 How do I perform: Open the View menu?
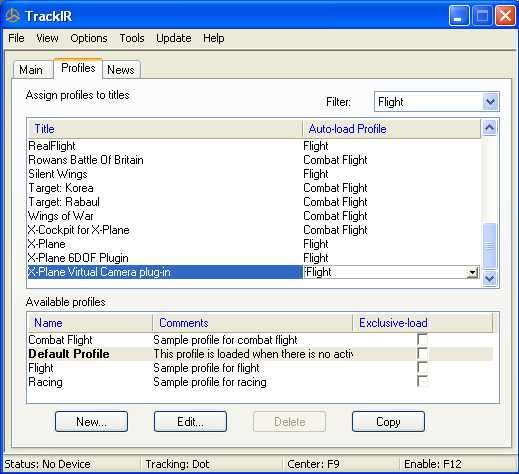pos(47,38)
